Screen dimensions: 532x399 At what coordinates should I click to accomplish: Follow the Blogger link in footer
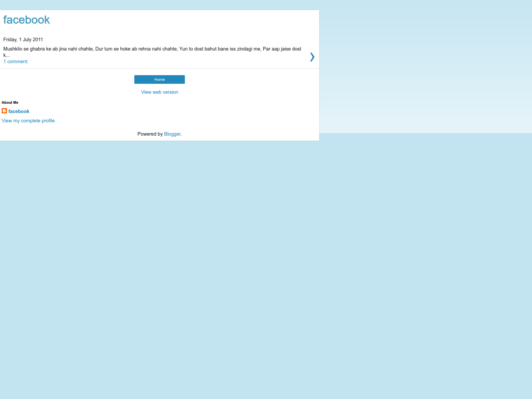click(x=172, y=134)
